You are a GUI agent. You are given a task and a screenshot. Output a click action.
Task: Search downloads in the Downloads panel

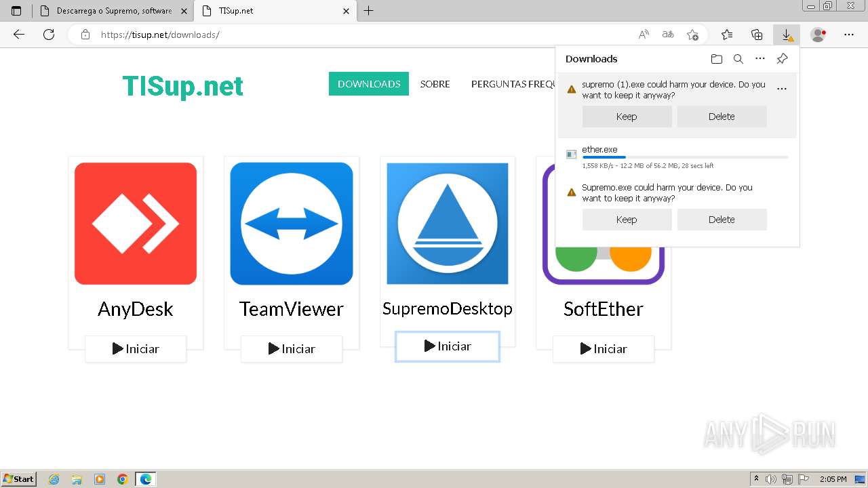pyautogui.click(x=738, y=59)
